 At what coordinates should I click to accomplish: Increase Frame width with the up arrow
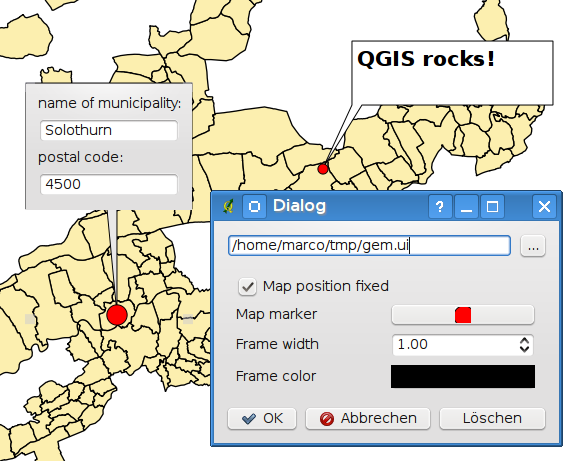[x=524, y=341]
